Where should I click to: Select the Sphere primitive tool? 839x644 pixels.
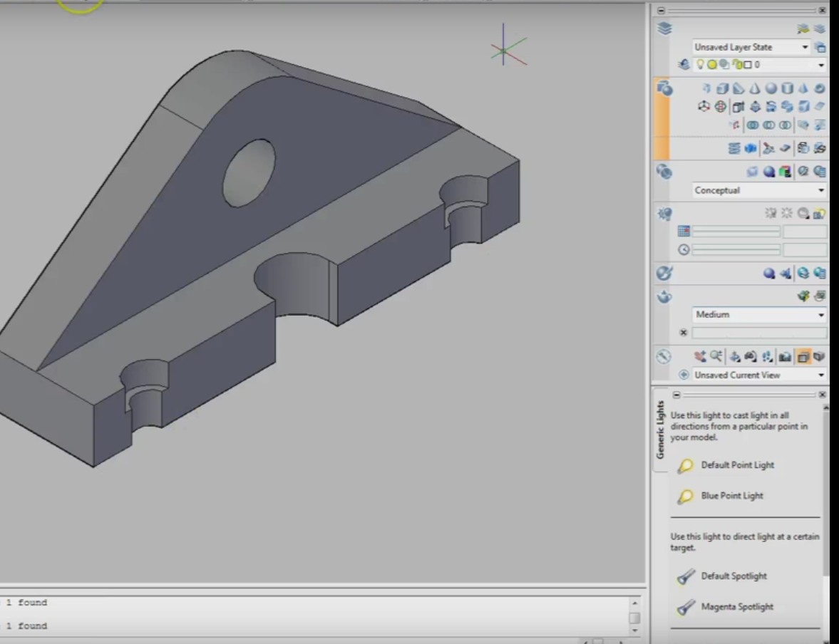point(772,88)
